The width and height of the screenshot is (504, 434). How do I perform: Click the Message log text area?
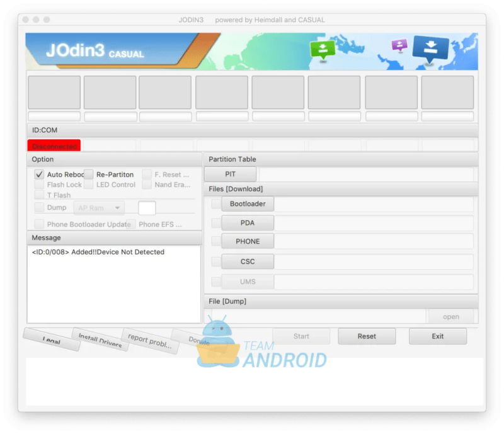pyautogui.click(x=114, y=284)
